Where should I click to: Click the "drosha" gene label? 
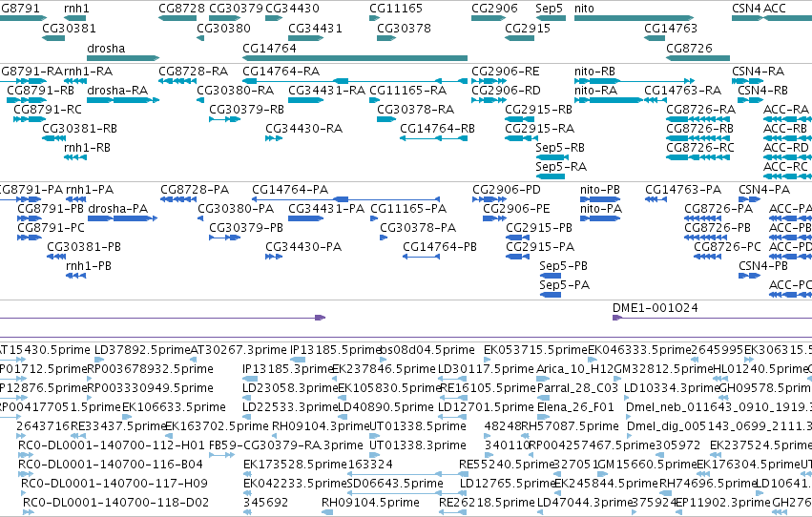coord(106,48)
